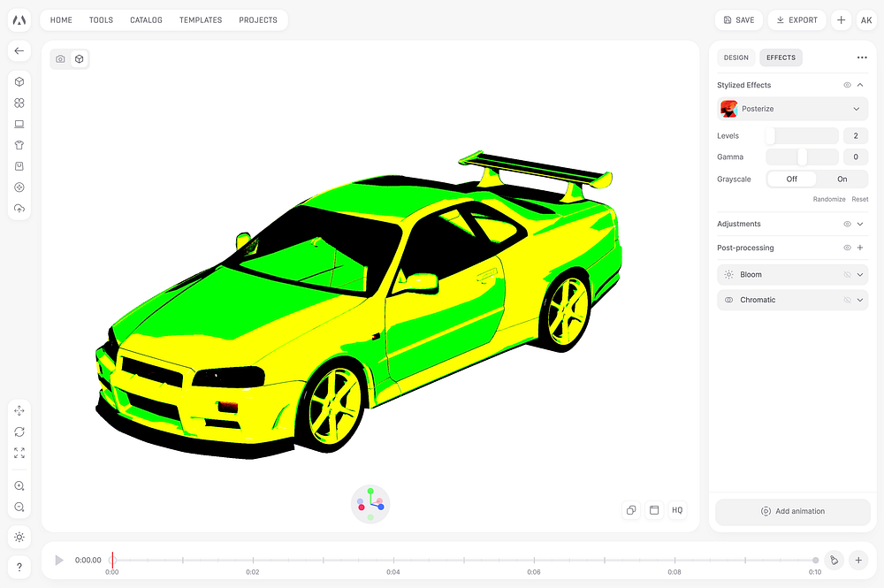Select the t-shirt apparel icon
Viewport: 884px width, 588px height.
click(19, 145)
